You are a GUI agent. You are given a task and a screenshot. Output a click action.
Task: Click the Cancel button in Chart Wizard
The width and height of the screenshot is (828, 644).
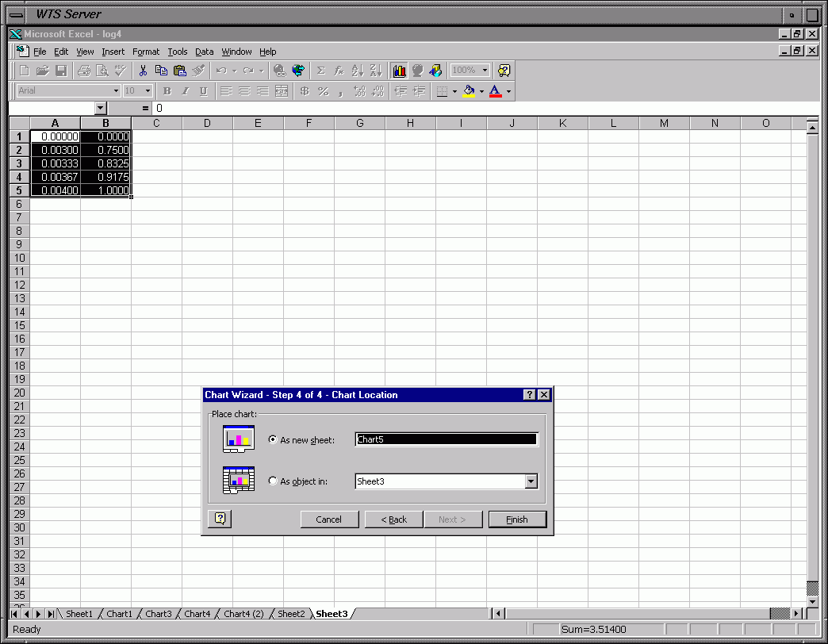point(328,519)
